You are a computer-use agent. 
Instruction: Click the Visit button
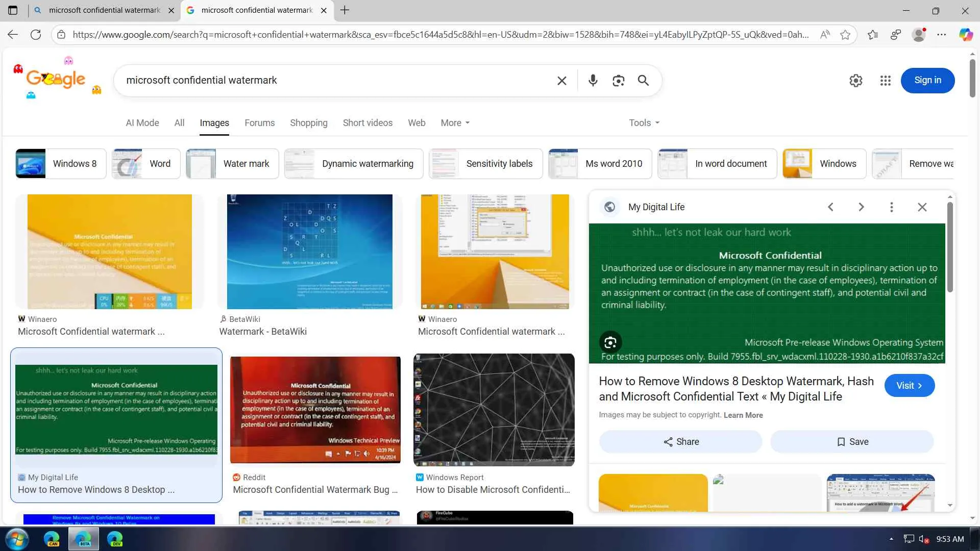(x=909, y=386)
